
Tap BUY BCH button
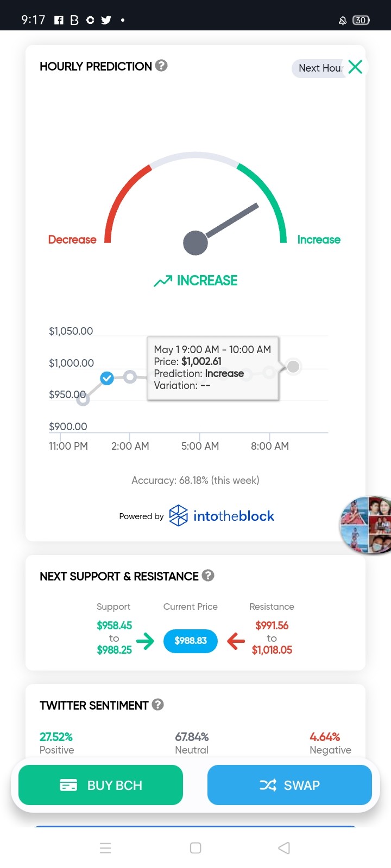pyautogui.click(x=100, y=785)
